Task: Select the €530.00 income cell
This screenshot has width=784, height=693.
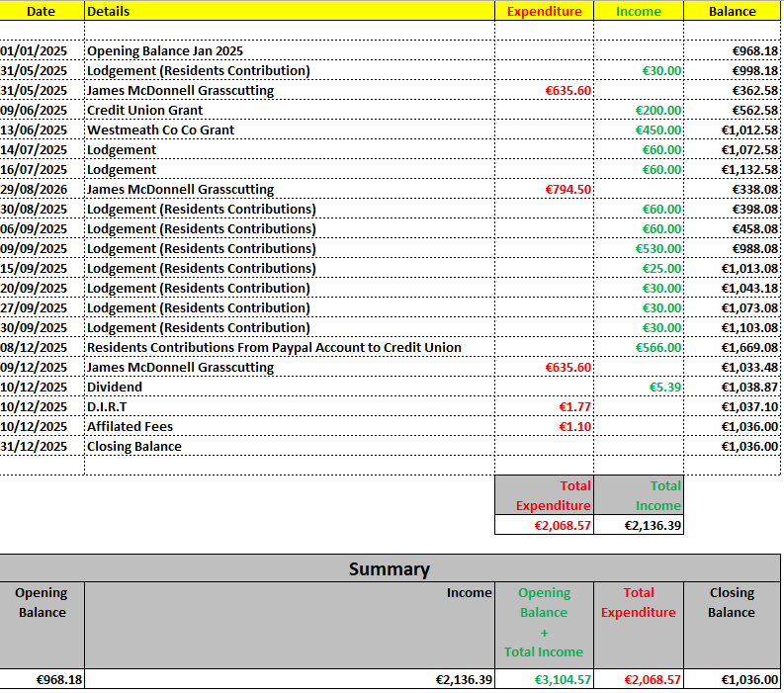Action: 658,248
